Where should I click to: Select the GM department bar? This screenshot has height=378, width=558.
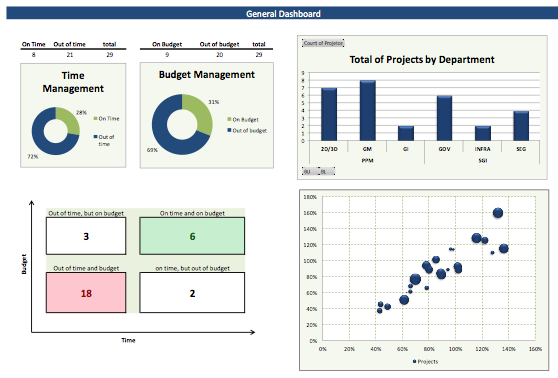[x=368, y=111]
